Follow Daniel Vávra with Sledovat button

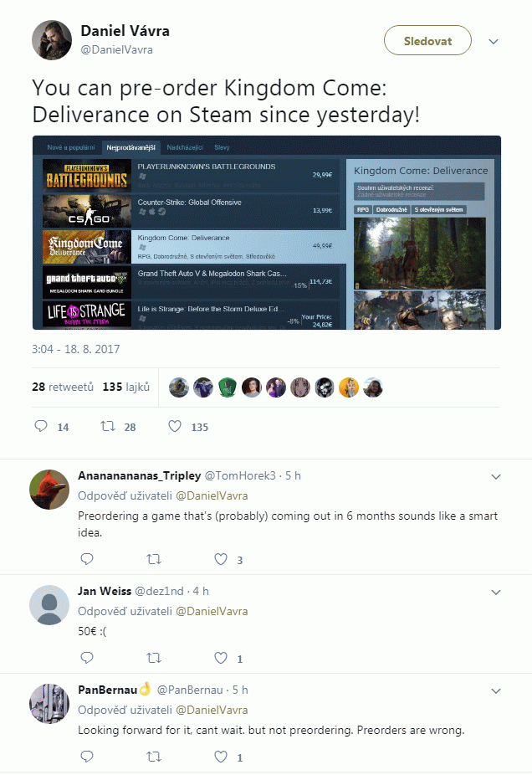click(427, 40)
